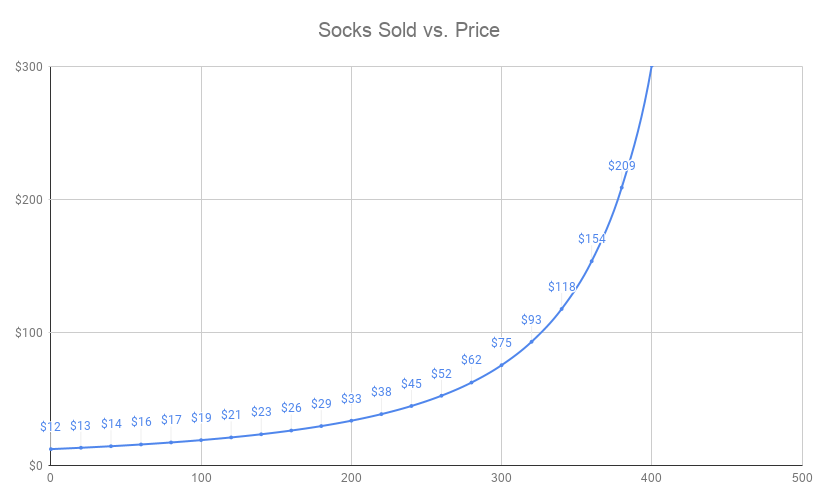This screenshot has width=821, height=491.
Task: Click the $19 data label
Action: click(x=202, y=418)
